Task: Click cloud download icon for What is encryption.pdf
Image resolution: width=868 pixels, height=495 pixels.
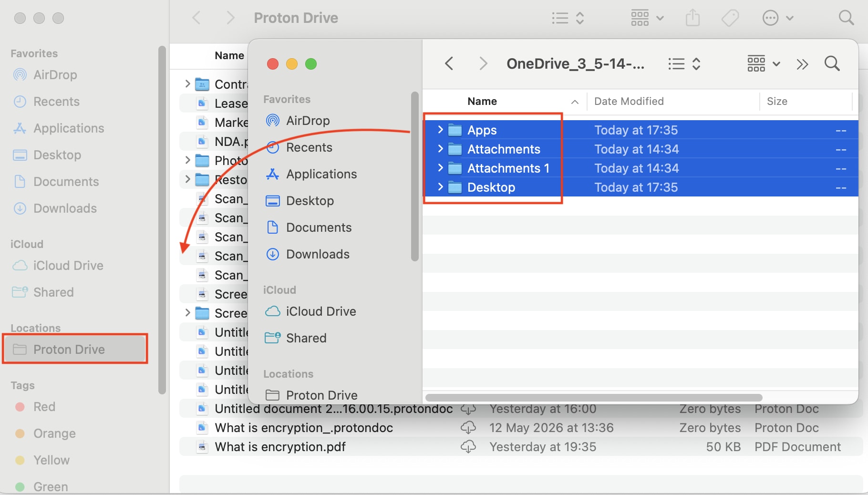Action: tap(468, 447)
